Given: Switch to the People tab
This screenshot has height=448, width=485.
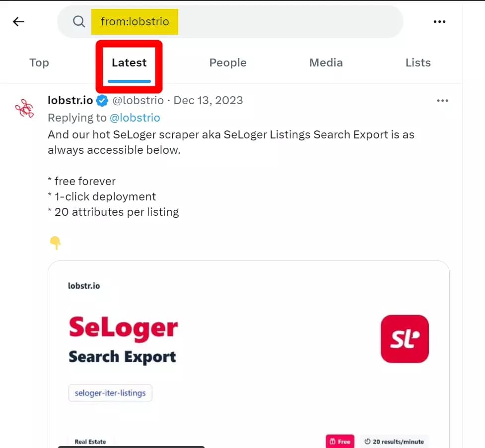Looking at the screenshot, I should (x=228, y=63).
